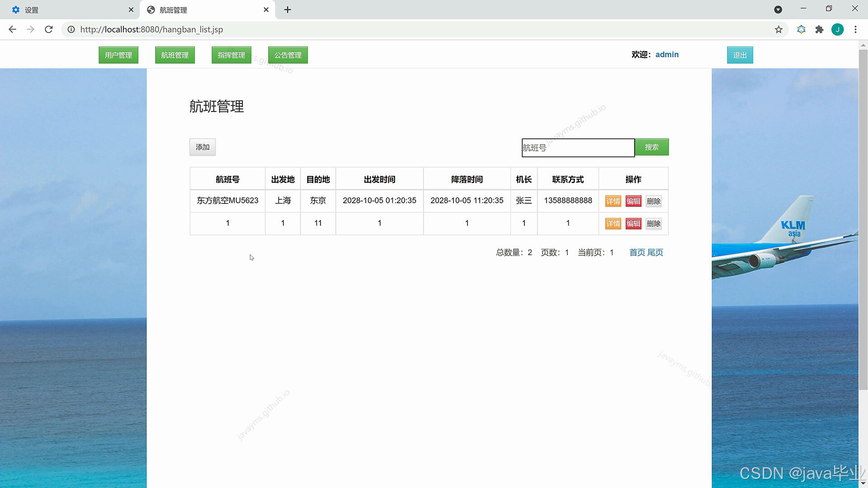Switch to the 设置 tab
Viewport: 868px width, 488px height.
coord(70,9)
